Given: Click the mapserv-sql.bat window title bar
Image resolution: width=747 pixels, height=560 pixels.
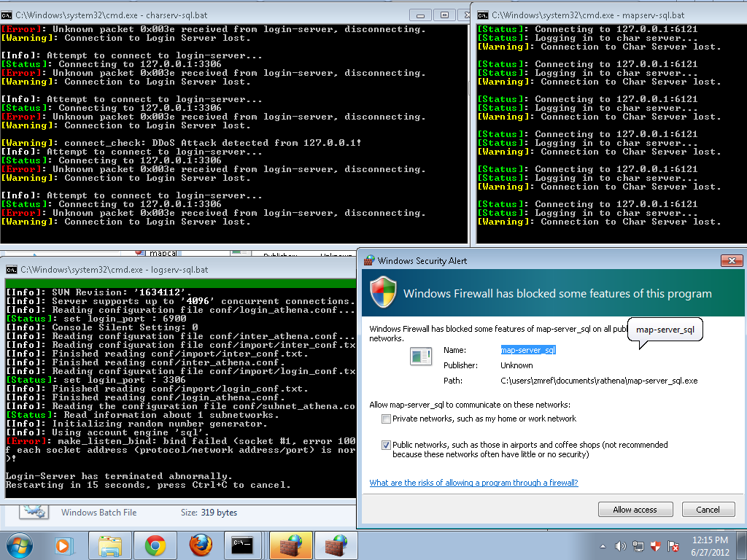Looking at the screenshot, I should [609, 15].
